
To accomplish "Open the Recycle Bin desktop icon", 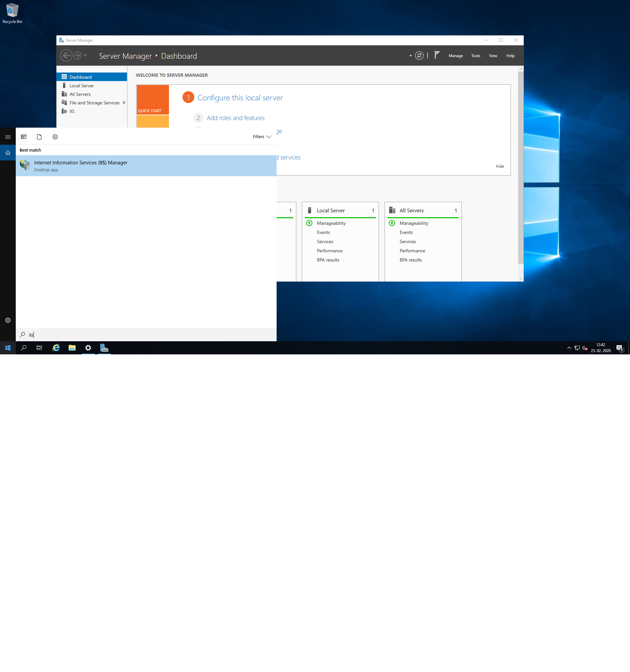I will (12, 13).
